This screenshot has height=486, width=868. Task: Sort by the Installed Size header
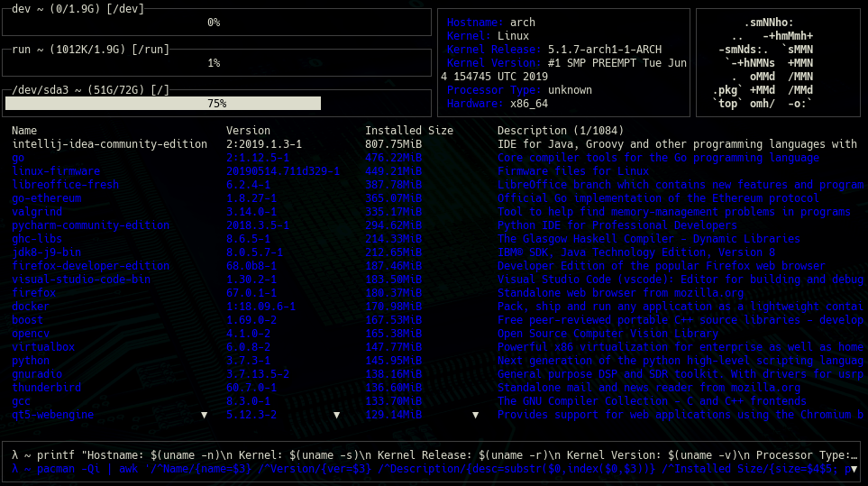click(408, 131)
